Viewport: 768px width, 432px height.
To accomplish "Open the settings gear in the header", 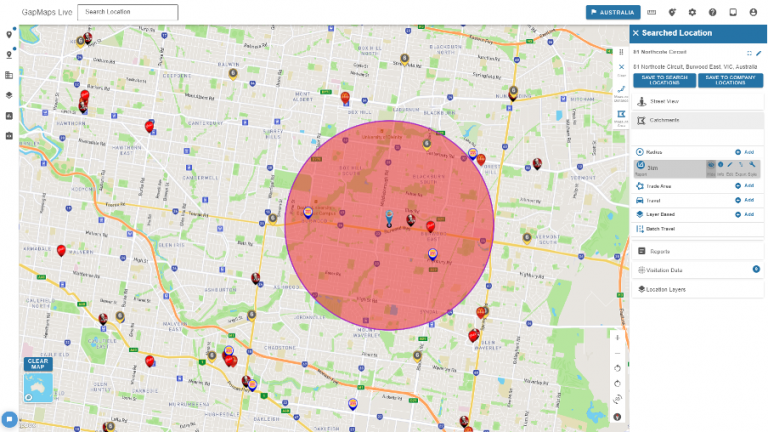I will [692, 13].
